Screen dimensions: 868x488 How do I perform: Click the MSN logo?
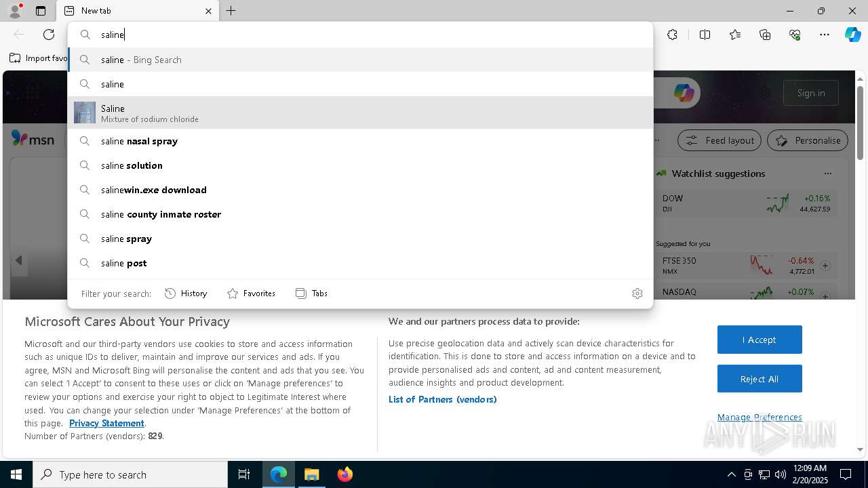[33, 140]
